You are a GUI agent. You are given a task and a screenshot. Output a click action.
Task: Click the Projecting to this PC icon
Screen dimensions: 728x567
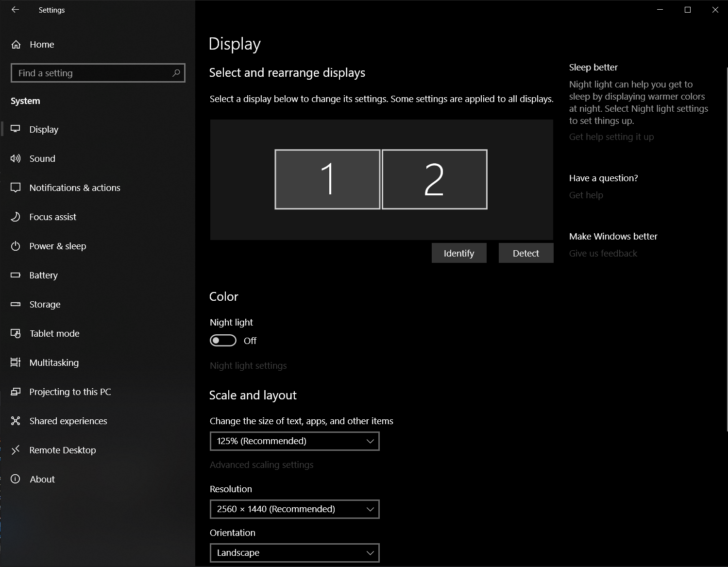16,392
